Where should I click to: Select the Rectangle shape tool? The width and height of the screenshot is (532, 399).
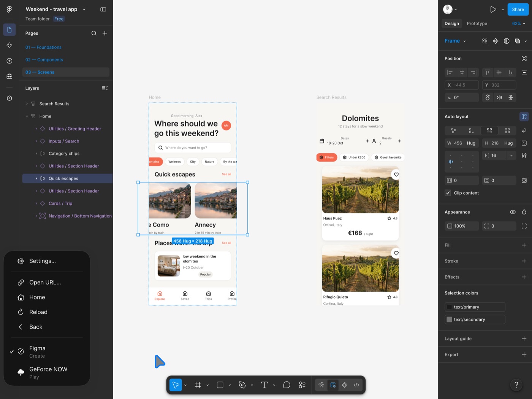coord(220,385)
